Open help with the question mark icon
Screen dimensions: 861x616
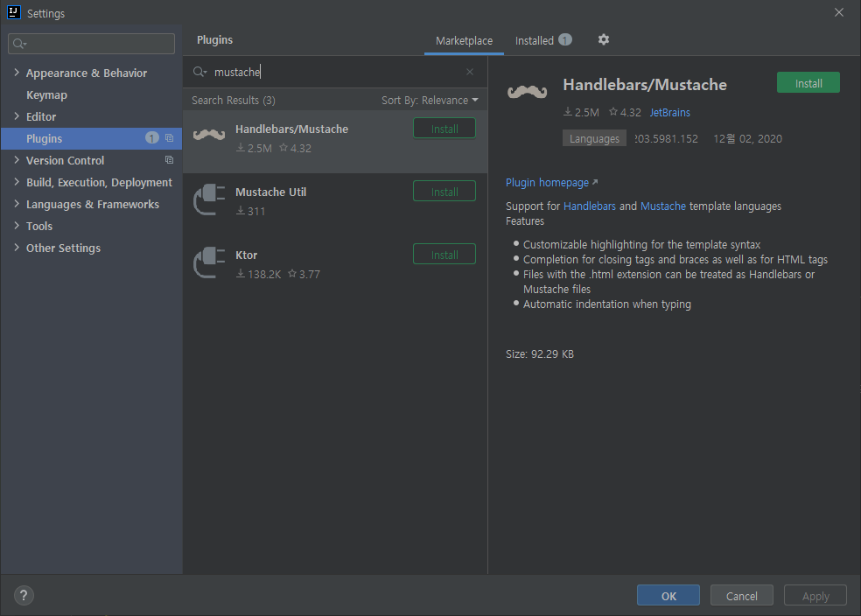pos(24,595)
